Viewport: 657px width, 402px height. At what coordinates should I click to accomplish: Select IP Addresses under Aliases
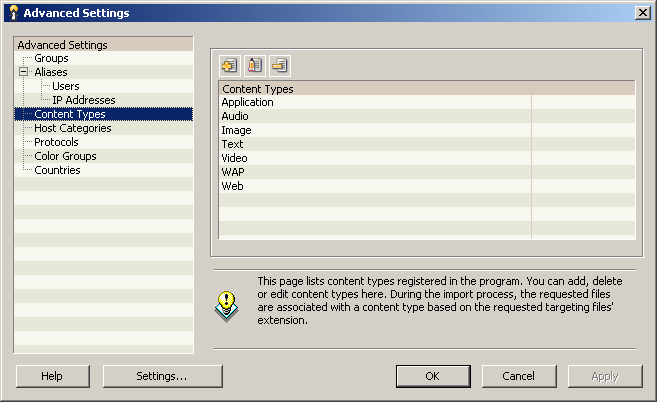84,100
